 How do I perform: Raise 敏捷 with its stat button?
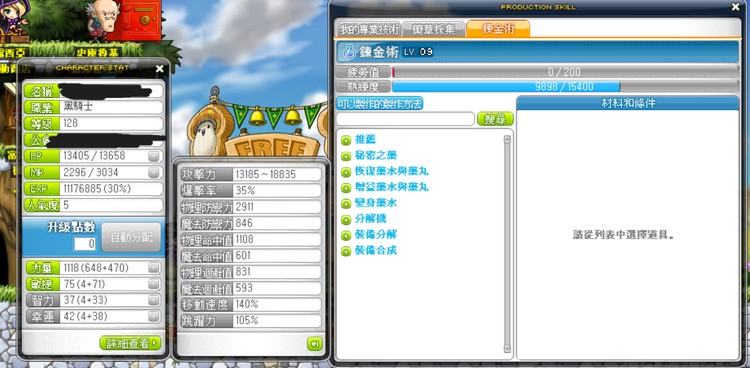153,284
